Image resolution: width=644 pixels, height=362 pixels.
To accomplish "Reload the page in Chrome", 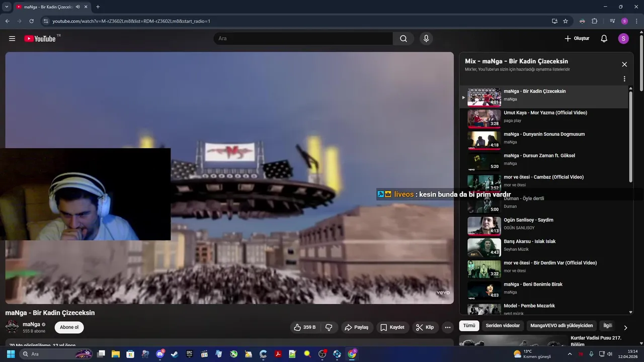I will click(x=32, y=21).
